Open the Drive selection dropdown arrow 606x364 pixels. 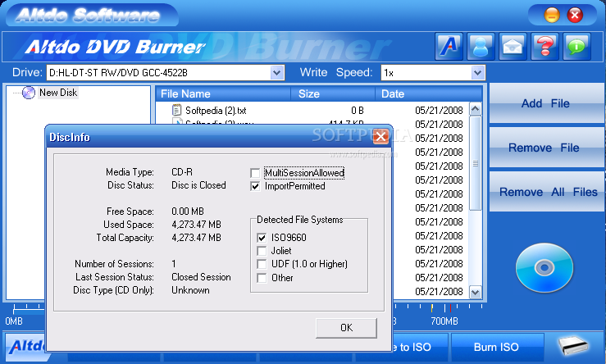[276, 73]
